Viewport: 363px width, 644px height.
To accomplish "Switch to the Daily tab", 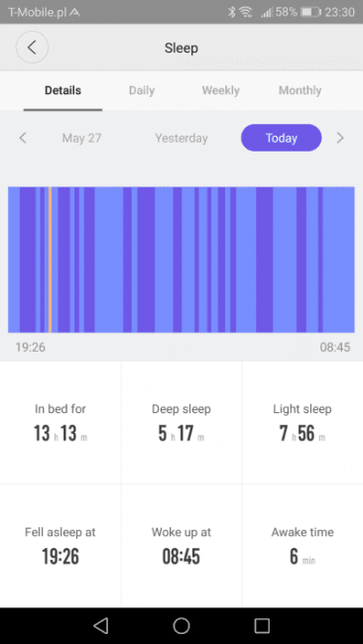I will (142, 90).
